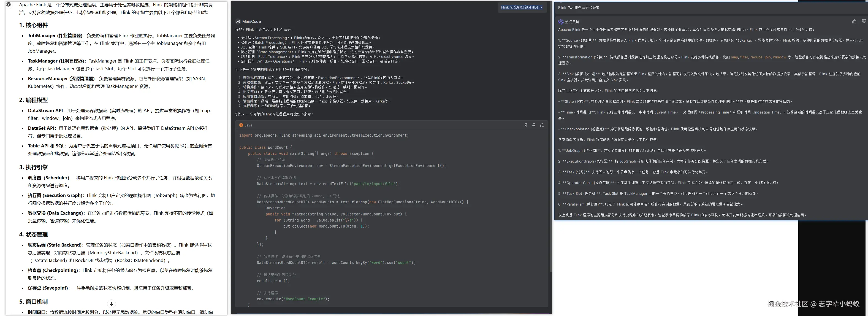868x316 pixels.
Task: Click the ChatGPT logo icon
Action: click(9, 4)
